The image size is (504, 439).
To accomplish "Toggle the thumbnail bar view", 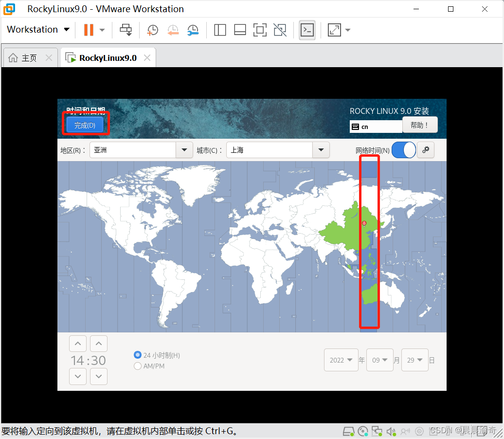I will click(240, 30).
